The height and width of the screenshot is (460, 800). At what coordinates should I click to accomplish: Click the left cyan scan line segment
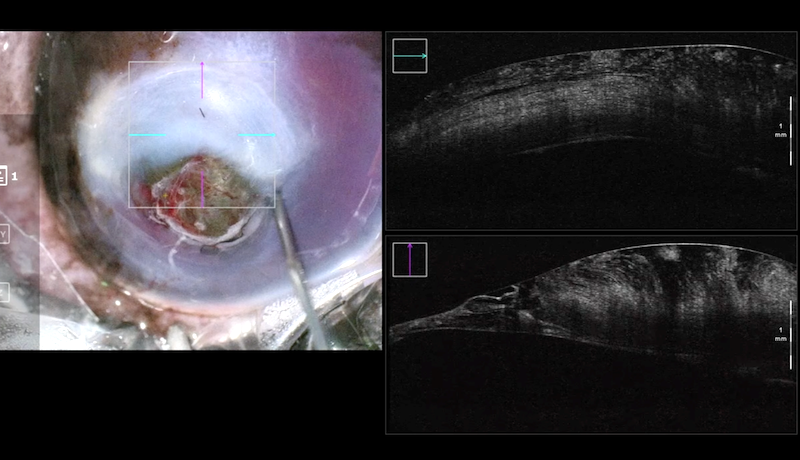147,135
